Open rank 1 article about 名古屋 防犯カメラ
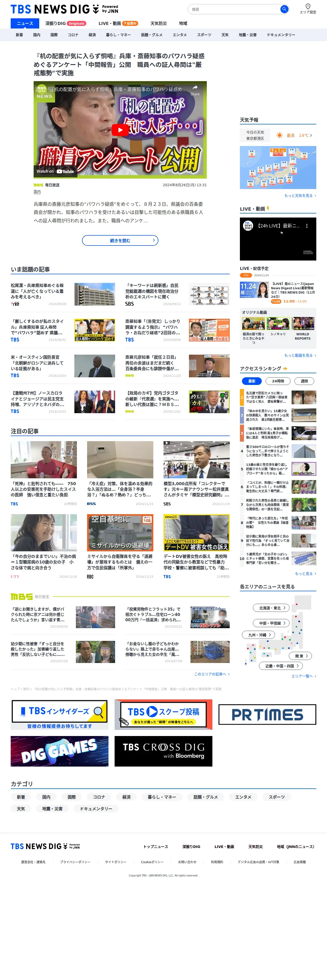The width and height of the screenshot is (327, 980). [x=278, y=397]
